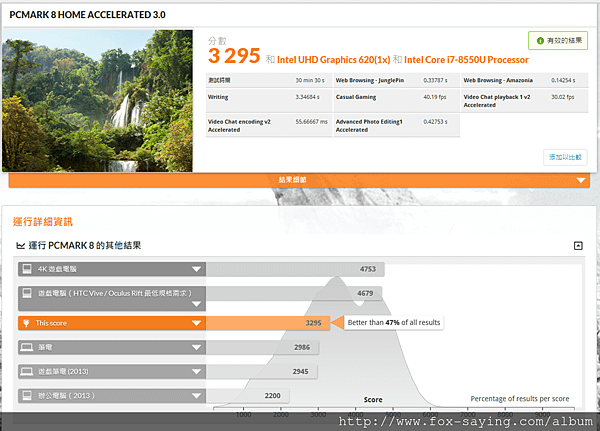Screen dimensions: 600x431
Task: Click the 2986 score bar value
Action: [x=302, y=347]
